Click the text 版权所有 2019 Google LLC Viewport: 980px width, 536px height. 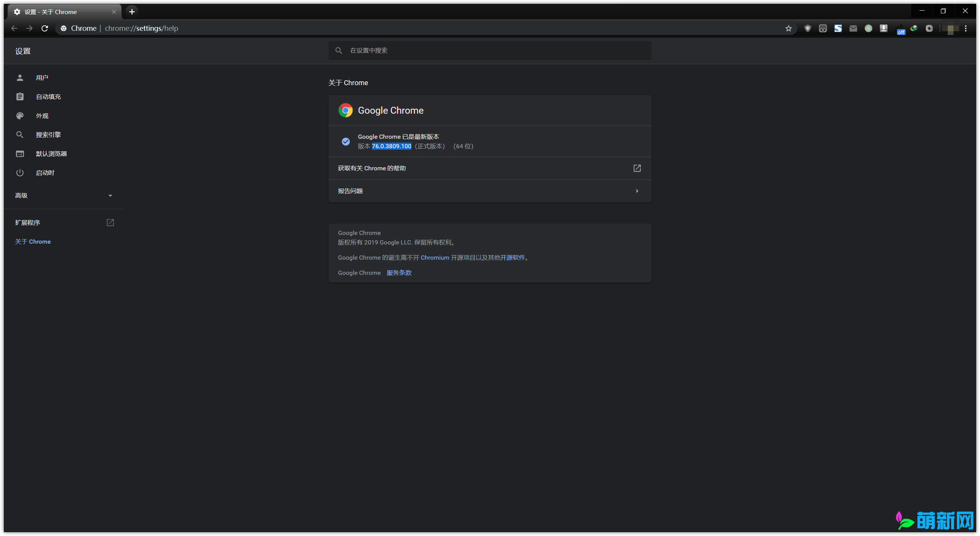pos(375,243)
